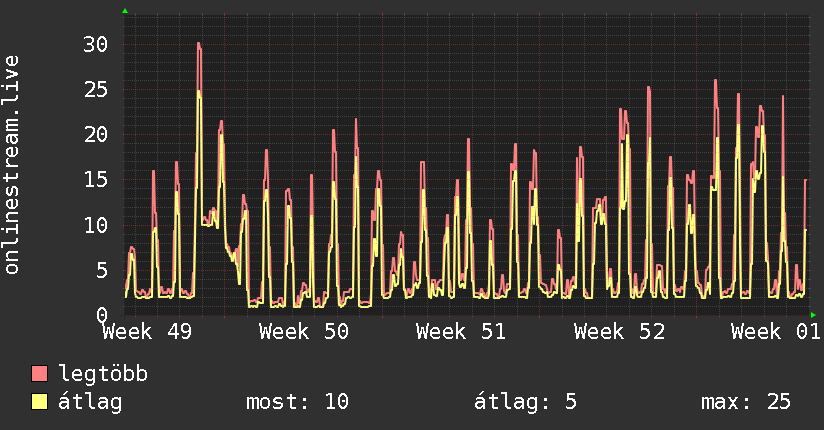
Task: Click the y-axis value 10
Action: click(96, 225)
